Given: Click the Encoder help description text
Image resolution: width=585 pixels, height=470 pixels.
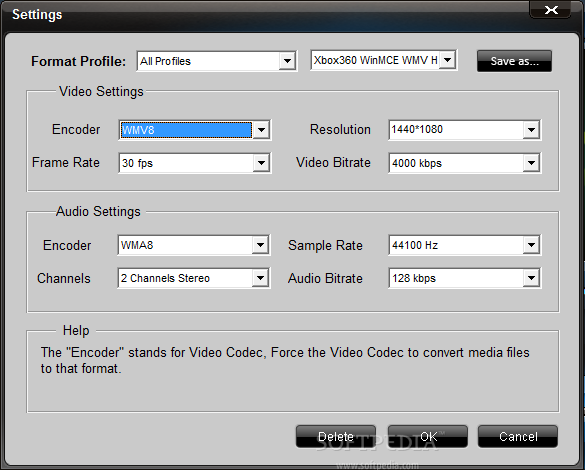Looking at the screenshot, I should coord(285,360).
